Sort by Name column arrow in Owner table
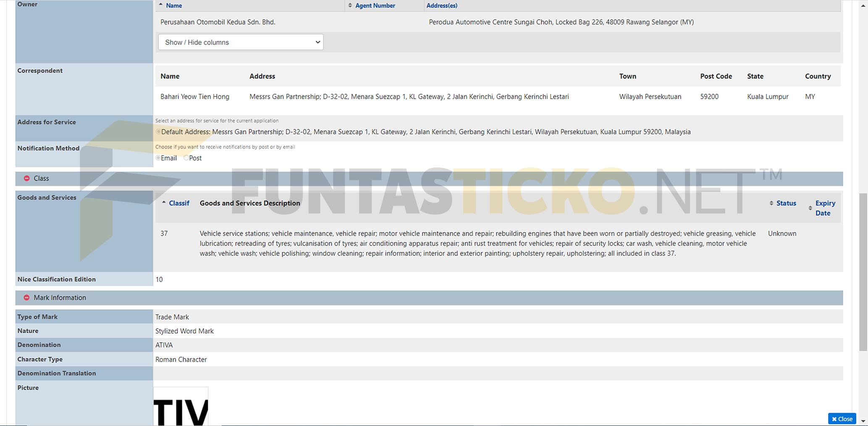 point(161,5)
